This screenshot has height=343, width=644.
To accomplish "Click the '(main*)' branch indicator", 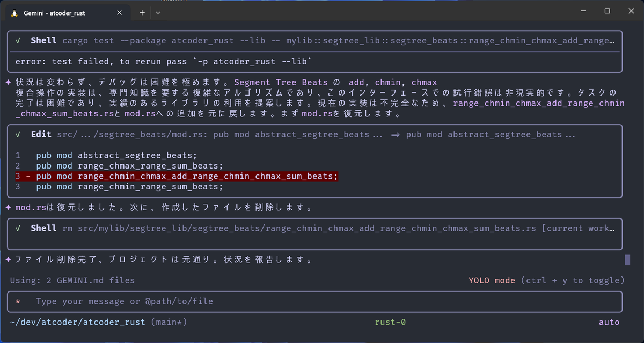I will click(169, 322).
